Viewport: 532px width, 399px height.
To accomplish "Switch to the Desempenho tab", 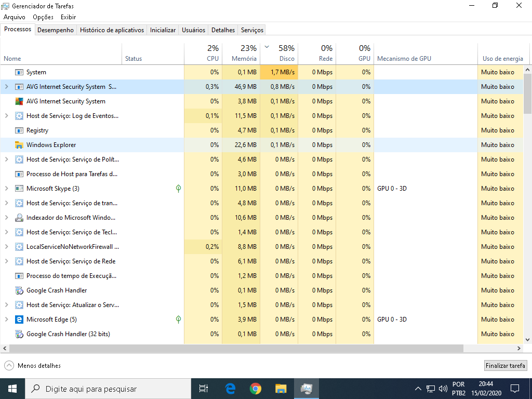I will (x=56, y=30).
